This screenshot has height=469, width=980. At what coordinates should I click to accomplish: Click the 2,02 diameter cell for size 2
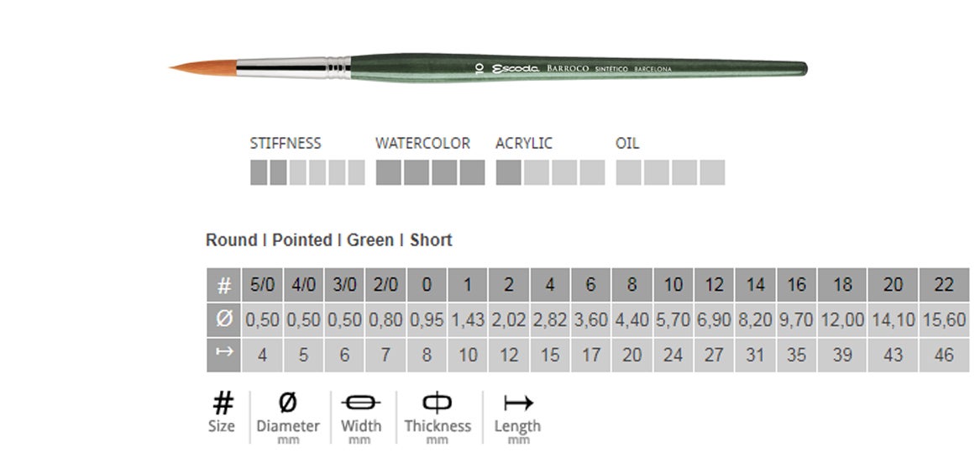pos(509,320)
